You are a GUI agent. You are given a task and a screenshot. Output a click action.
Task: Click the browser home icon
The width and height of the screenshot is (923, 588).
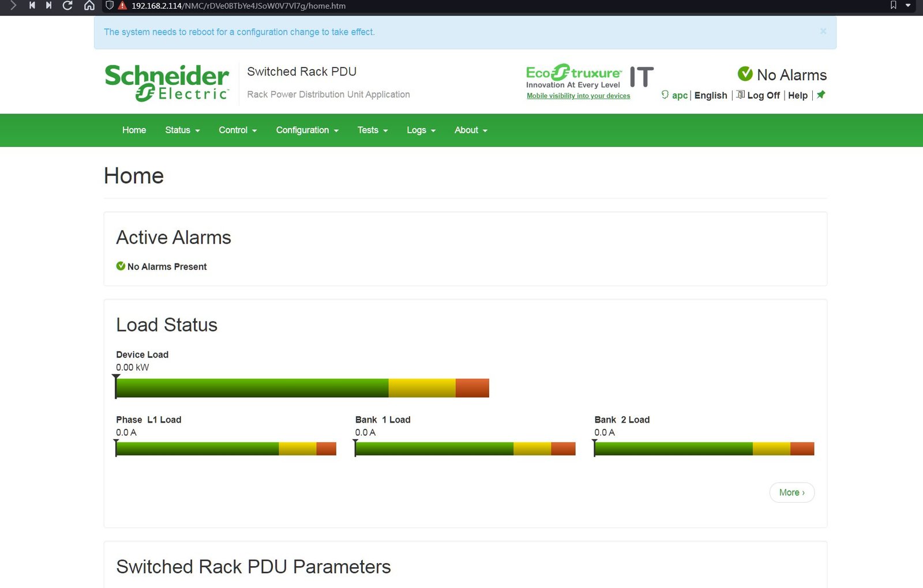pos(89,6)
